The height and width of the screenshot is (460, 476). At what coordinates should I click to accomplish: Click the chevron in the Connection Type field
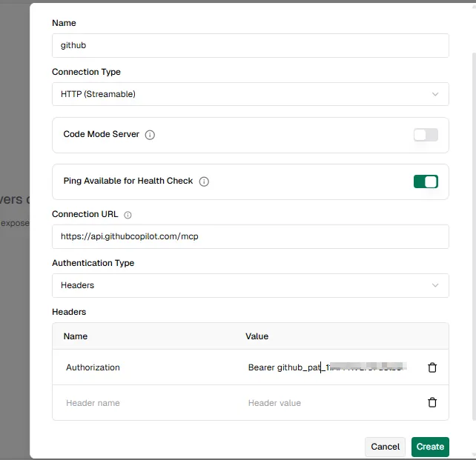tap(435, 94)
